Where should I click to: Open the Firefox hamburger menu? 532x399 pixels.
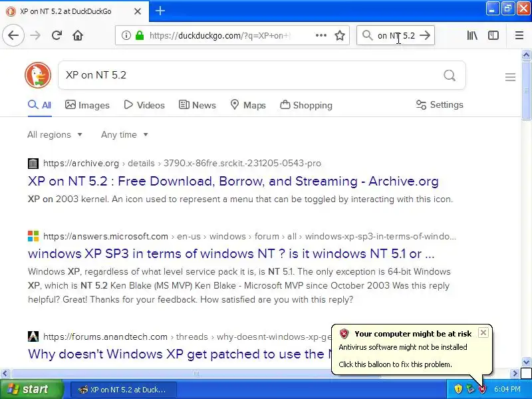(519, 35)
